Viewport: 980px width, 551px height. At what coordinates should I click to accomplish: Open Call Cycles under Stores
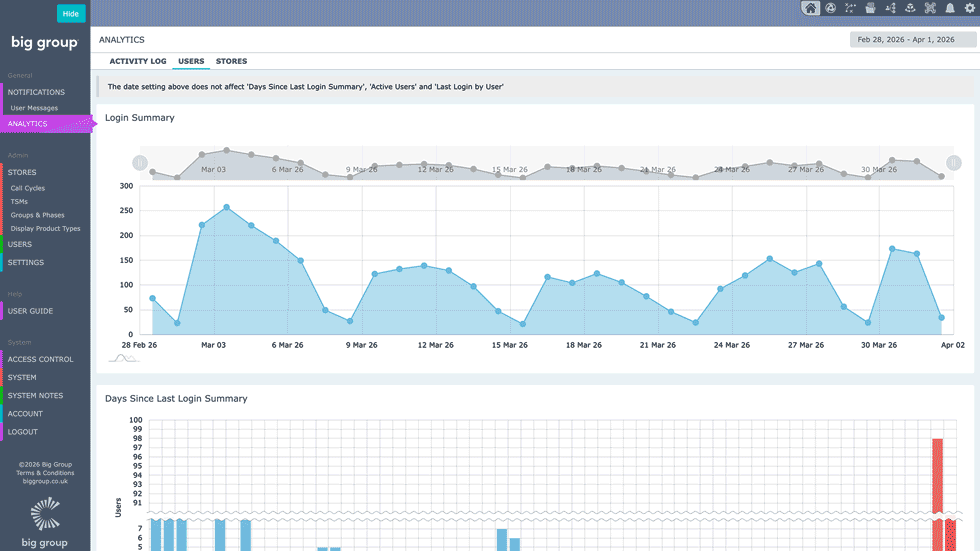tap(28, 188)
